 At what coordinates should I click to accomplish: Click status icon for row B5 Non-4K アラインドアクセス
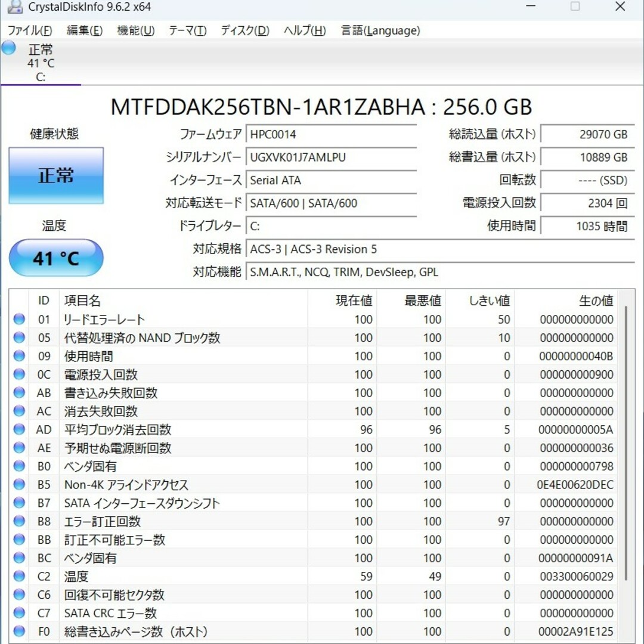point(19,484)
